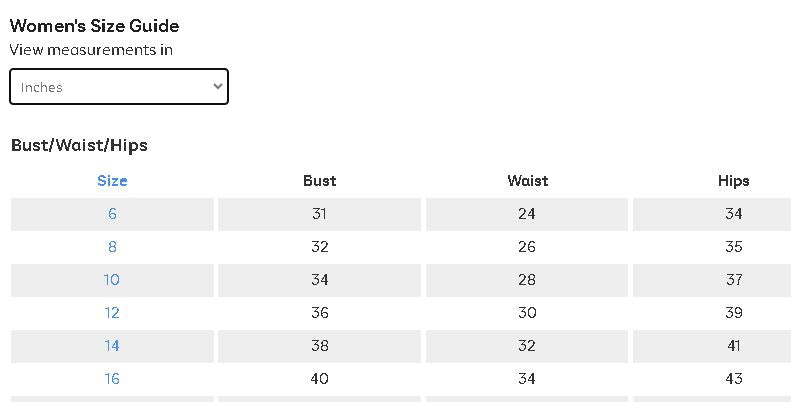Open the Inches measurement dropdown
Viewport: 791px width, 402px height.
coord(119,87)
